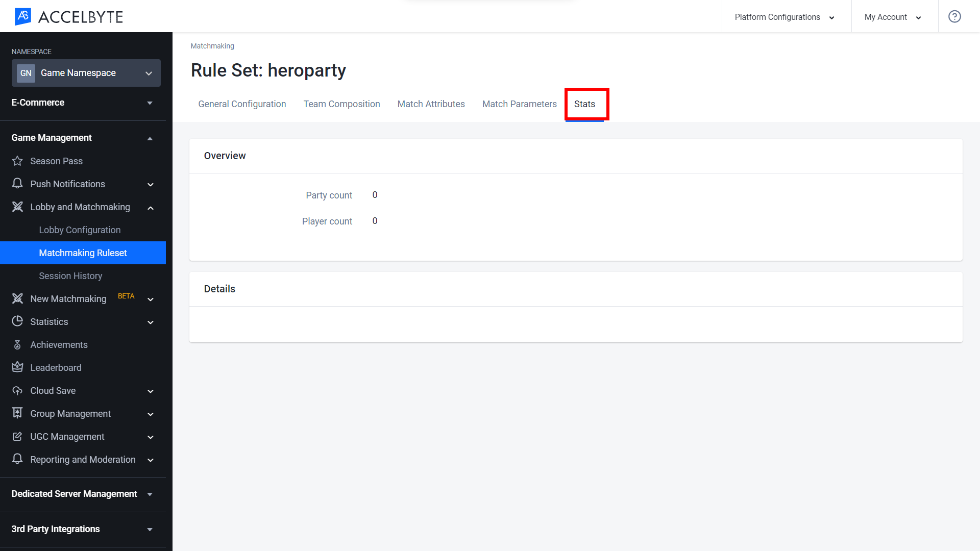Expand the Details section in Stats

[x=219, y=289]
